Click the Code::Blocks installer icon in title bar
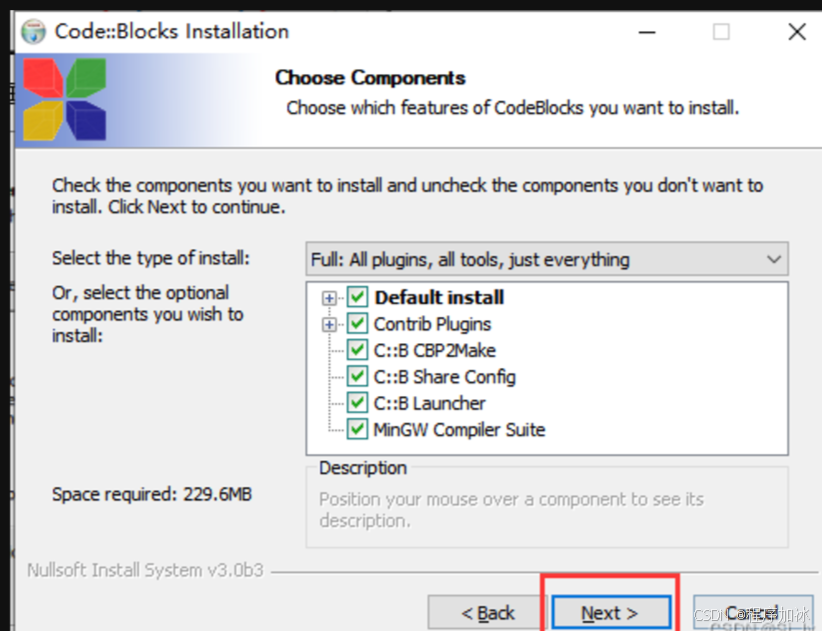Viewport: 822px width, 631px height. [31, 32]
